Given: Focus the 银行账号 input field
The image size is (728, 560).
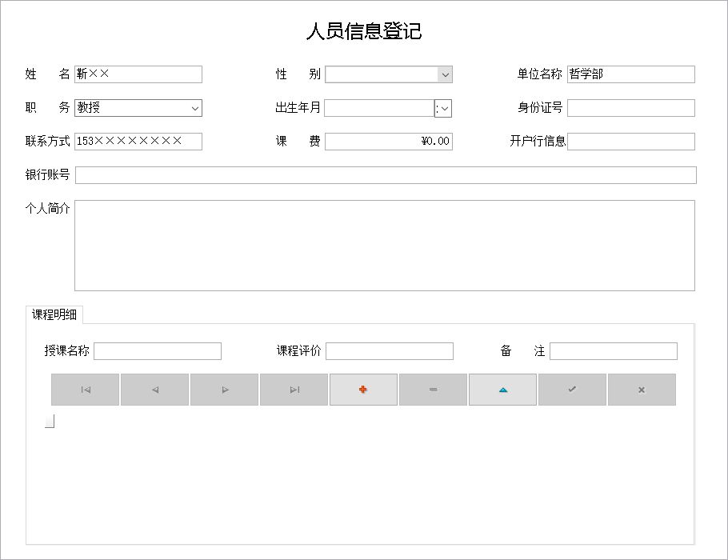Looking at the screenshot, I should tap(386, 175).
